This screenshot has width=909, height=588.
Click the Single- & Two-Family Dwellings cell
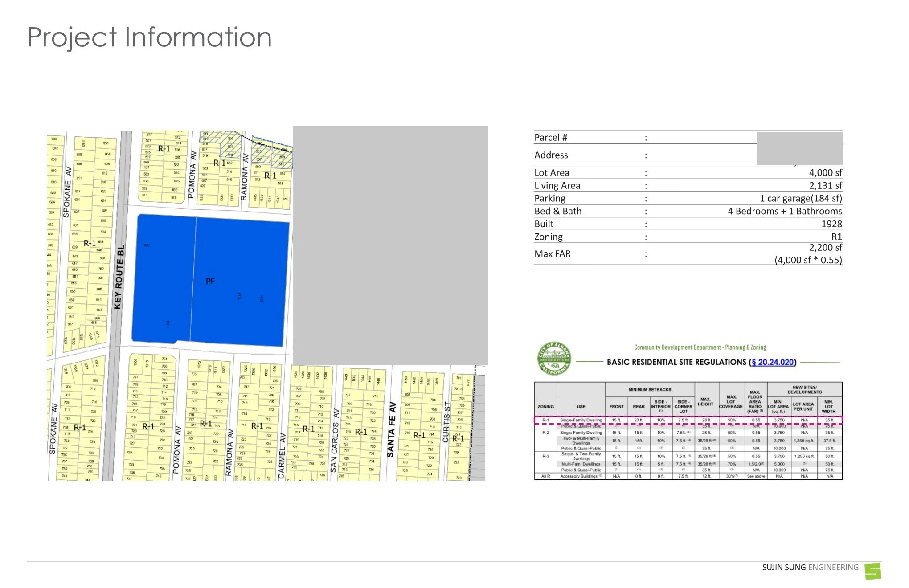pos(581,456)
